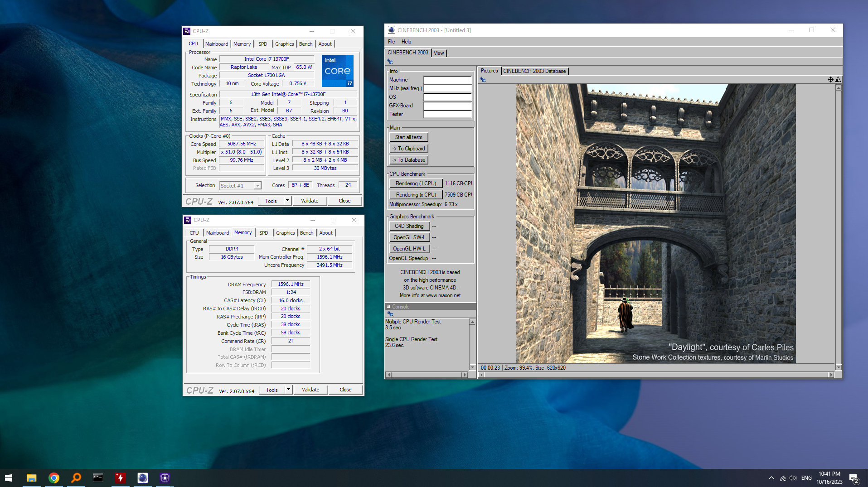The image size is (868, 487).
Task: Click the Tester input field
Action: (x=447, y=114)
